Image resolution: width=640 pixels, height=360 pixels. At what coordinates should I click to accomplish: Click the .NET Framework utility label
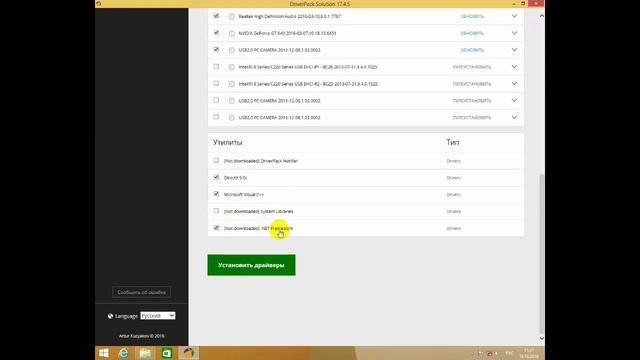pos(258,228)
